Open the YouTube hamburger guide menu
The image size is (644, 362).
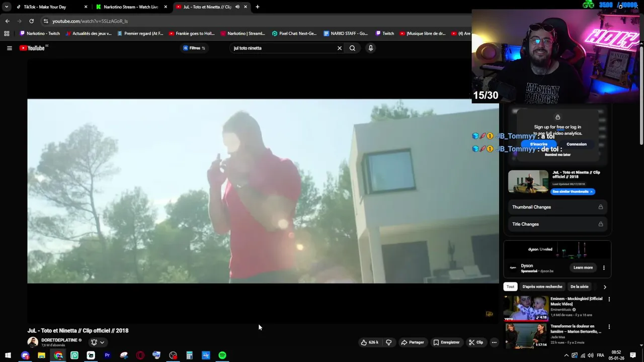[x=9, y=48]
